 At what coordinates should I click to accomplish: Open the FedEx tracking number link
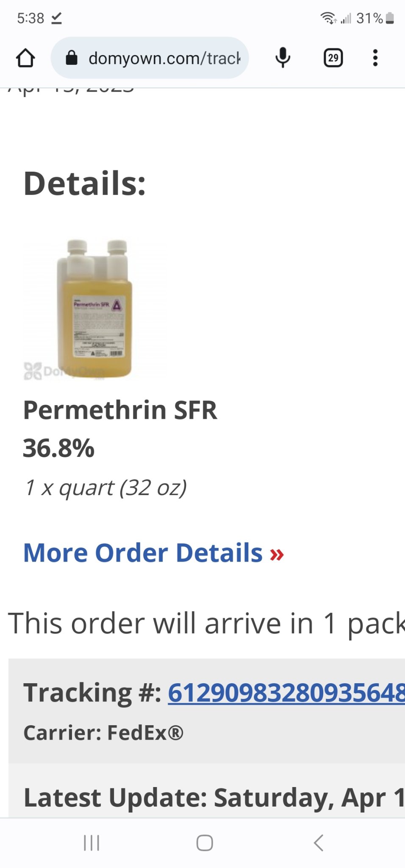286,693
